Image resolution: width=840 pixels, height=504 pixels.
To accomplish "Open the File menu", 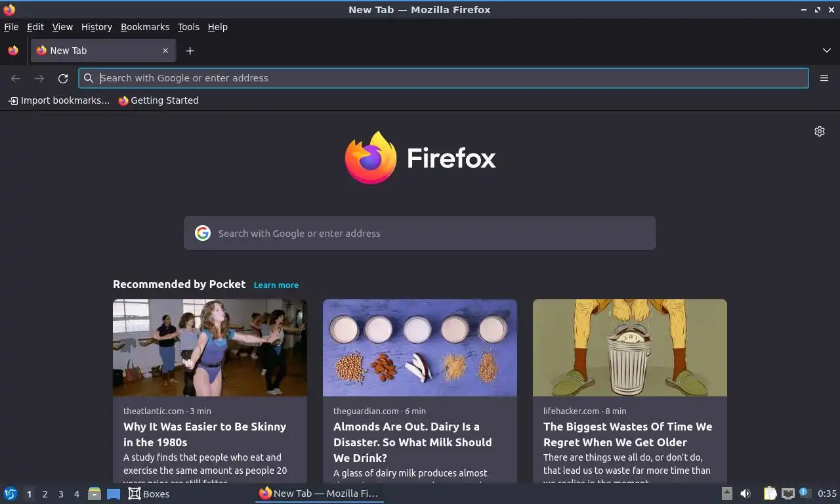I will [11, 27].
